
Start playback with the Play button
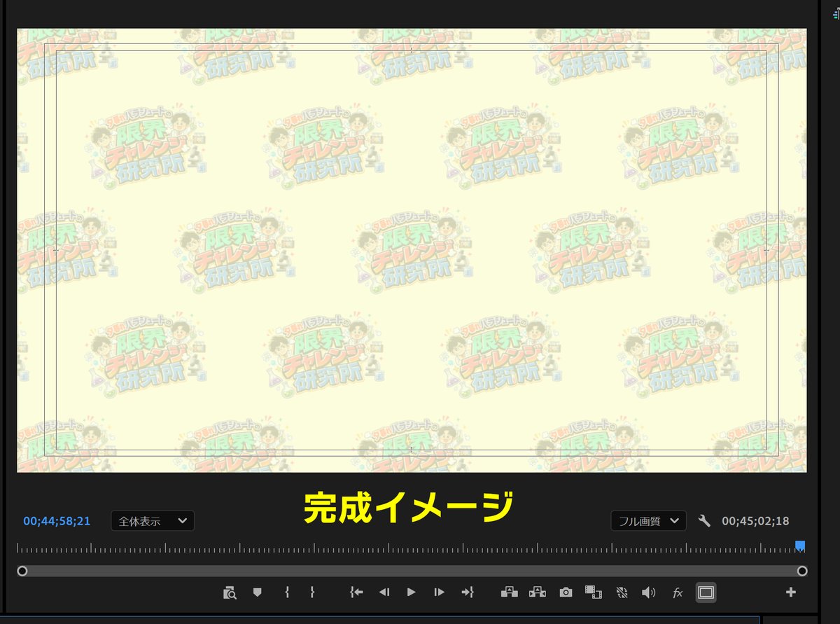click(x=412, y=592)
